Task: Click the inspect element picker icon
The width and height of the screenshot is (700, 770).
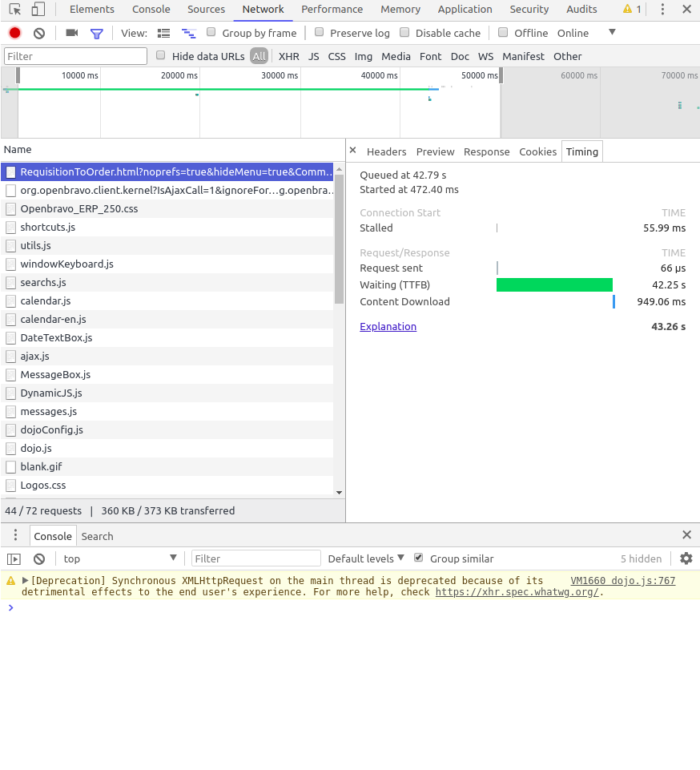Action: (x=15, y=10)
